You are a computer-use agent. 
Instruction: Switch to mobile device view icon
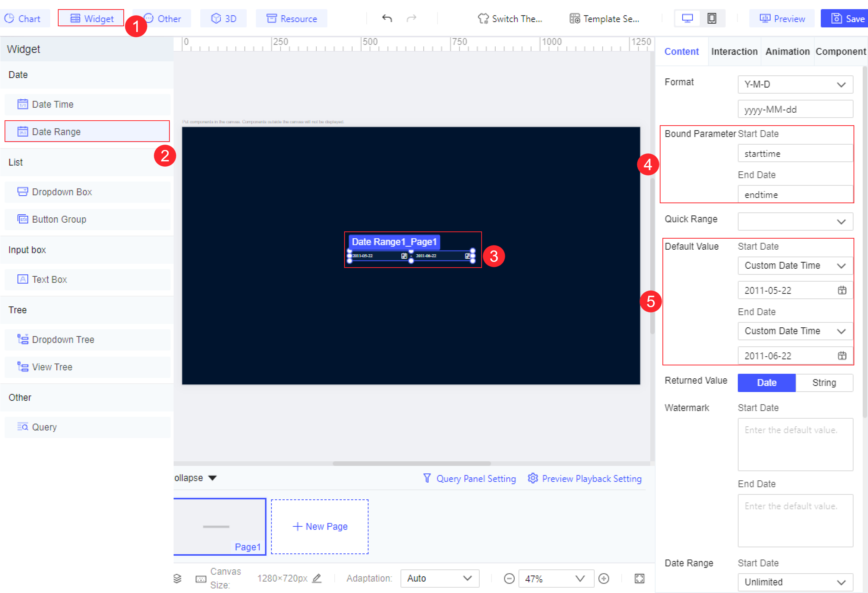point(712,18)
